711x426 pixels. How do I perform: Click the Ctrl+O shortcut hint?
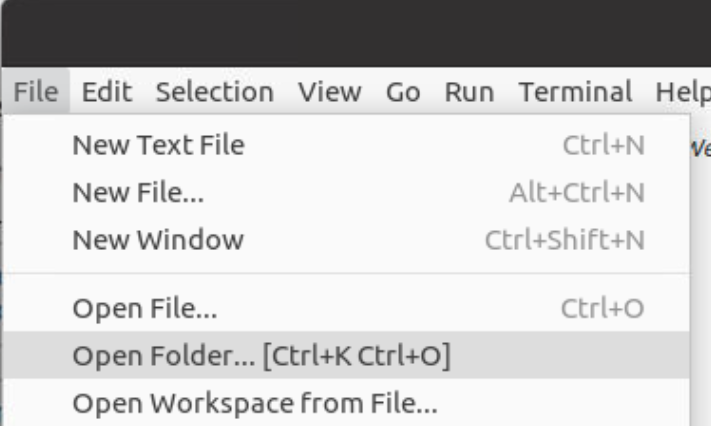(x=603, y=308)
